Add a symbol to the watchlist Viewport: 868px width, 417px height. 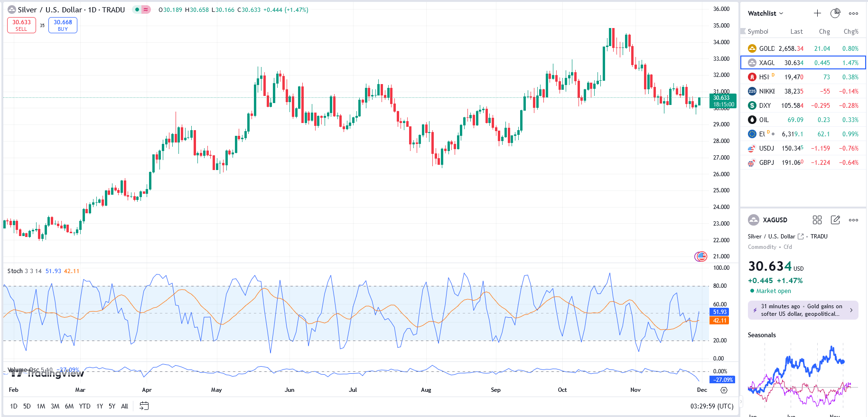(x=817, y=13)
